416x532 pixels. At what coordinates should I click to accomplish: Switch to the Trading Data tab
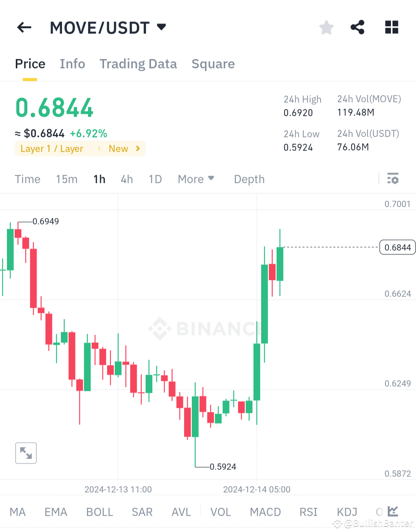[x=138, y=64]
